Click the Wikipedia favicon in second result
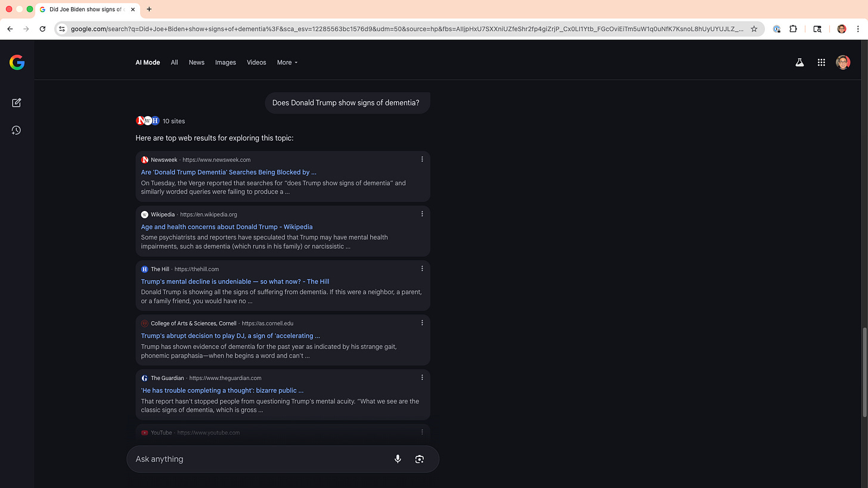This screenshot has width=868, height=488. point(145,215)
